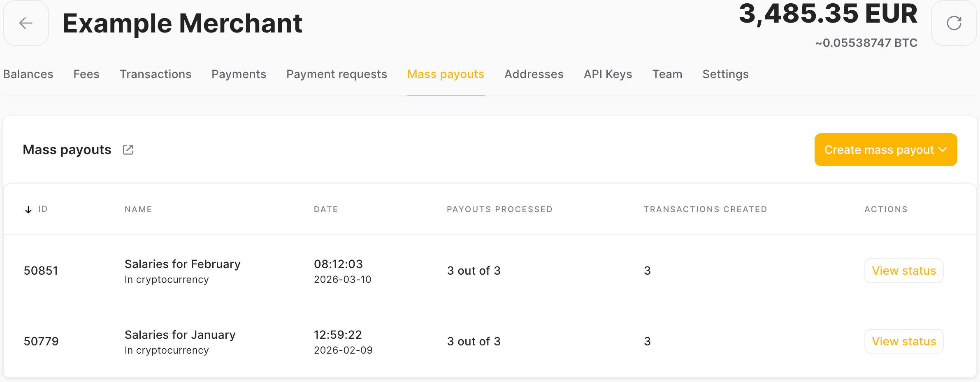Open the Payment requests tab
Screen dimensions: 980x382
click(337, 74)
